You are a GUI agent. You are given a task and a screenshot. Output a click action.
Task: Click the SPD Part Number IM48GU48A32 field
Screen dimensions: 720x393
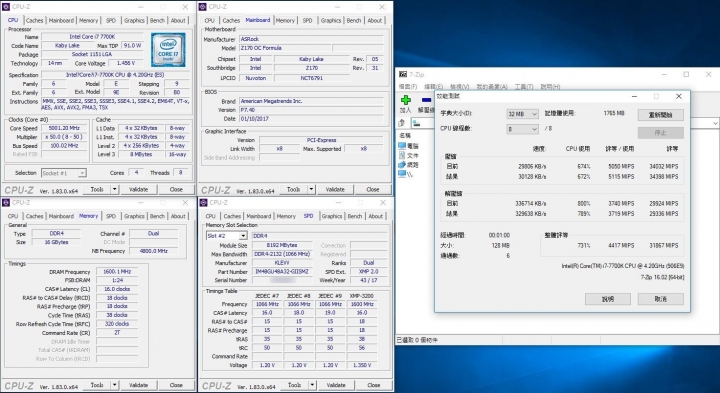point(282,271)
